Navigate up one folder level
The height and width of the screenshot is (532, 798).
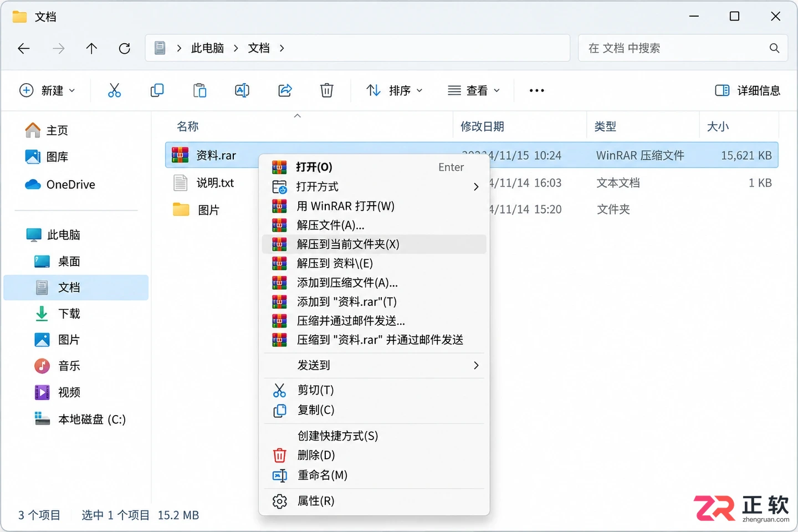pyautogui.click(x=91, y=48)
